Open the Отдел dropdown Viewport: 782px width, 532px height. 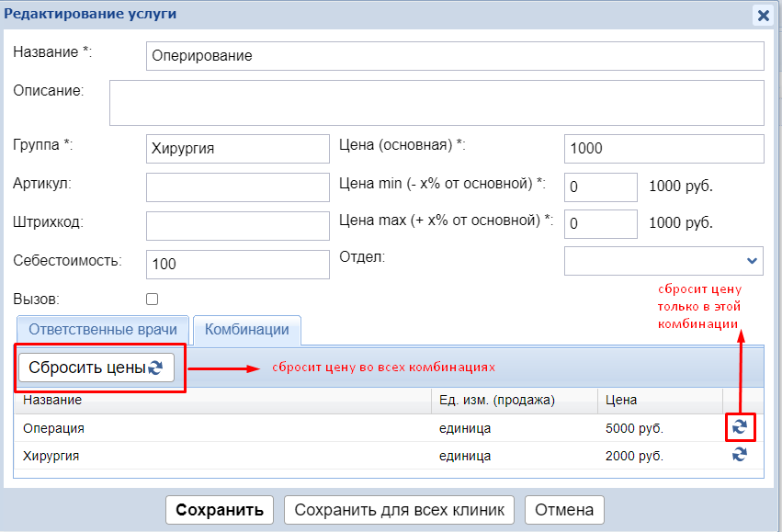click(663, 260)
